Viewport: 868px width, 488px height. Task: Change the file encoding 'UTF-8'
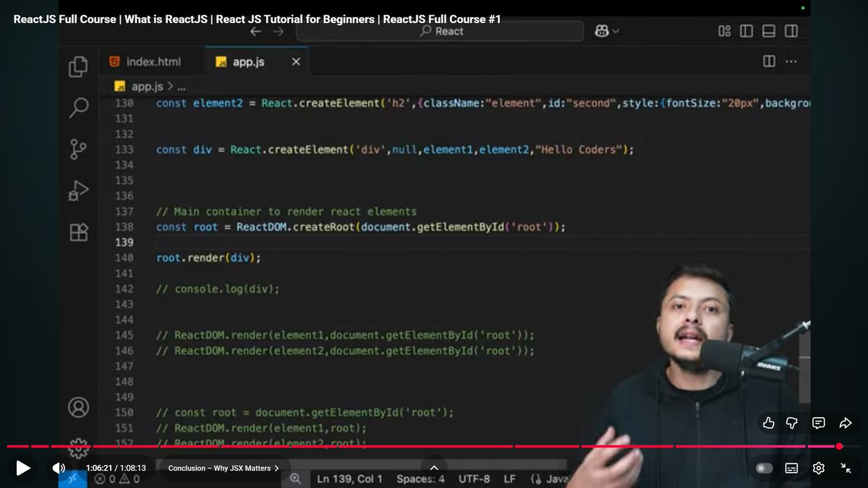(x=474, y=479)
